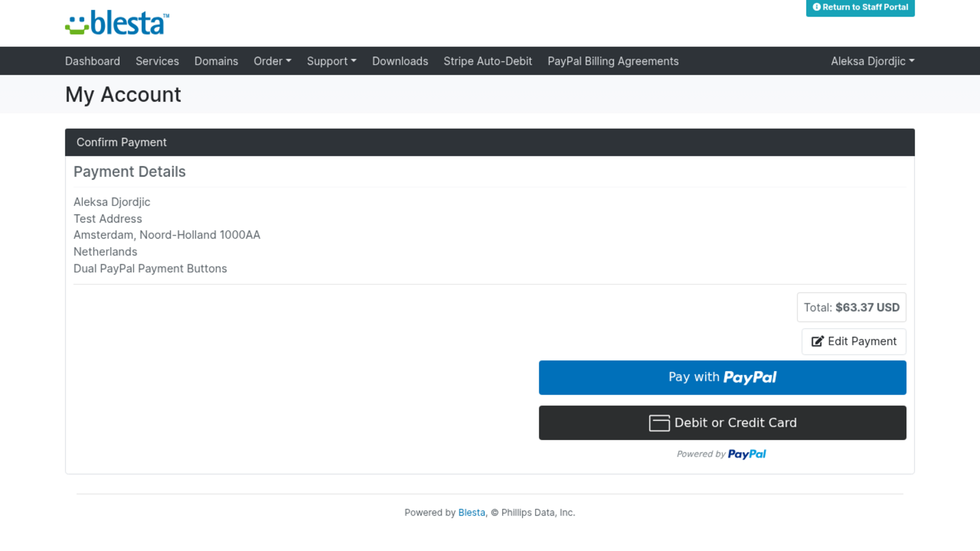Screen dimensions: 980x551
Task: Open the Downloads page
Action: tap(400, 61)
